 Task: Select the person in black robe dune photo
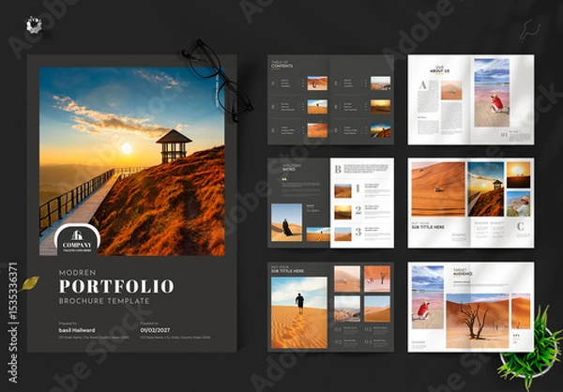coord(286,222)
